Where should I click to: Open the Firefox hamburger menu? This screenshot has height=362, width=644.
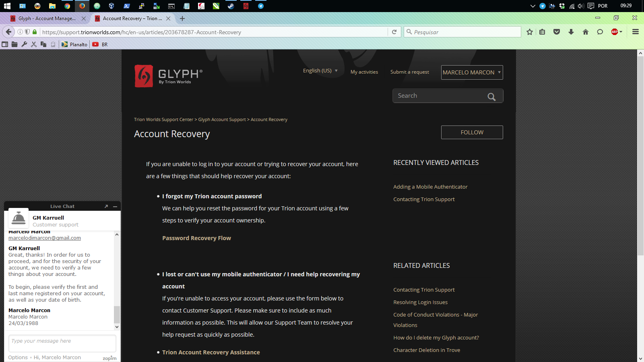(x=636, y=32)
